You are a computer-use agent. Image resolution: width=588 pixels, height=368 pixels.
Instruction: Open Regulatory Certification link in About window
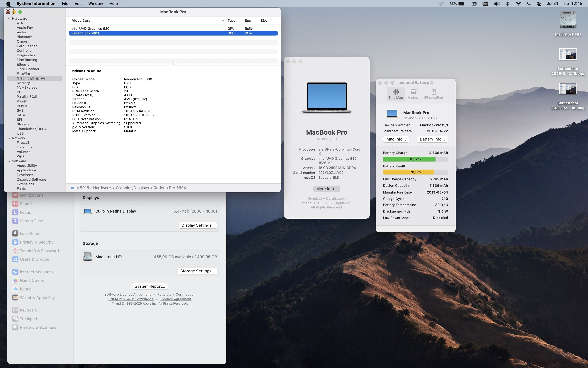[x=327, y=199]
